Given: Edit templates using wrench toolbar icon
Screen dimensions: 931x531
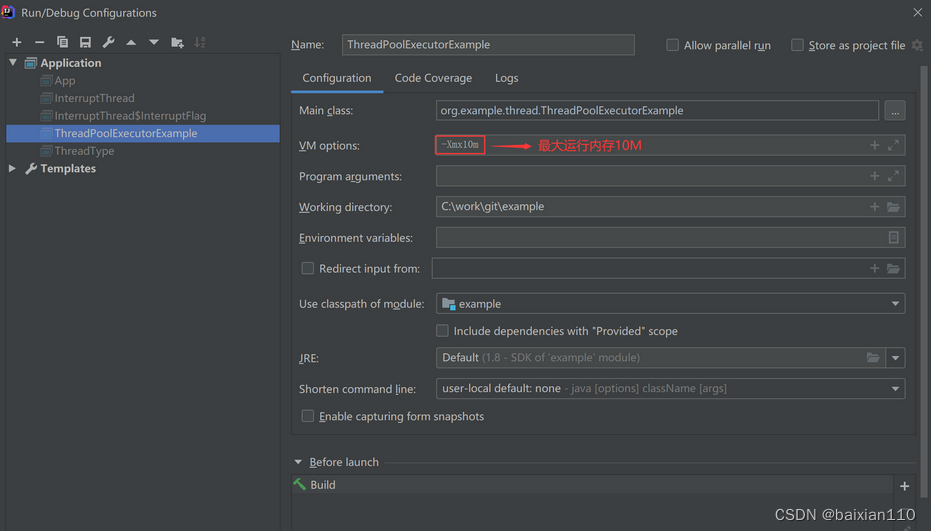Looking at the screenshot, I should click(x=108, y=42).
